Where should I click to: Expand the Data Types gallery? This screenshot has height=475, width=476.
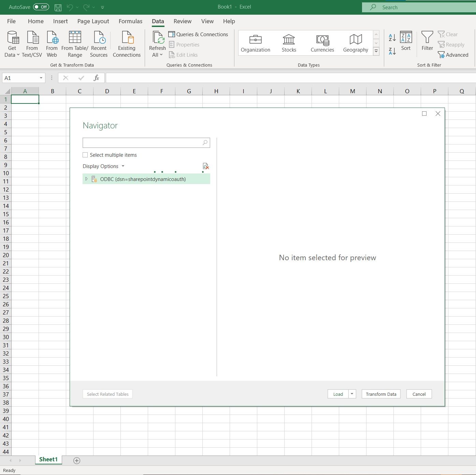[x=376, y=52]
